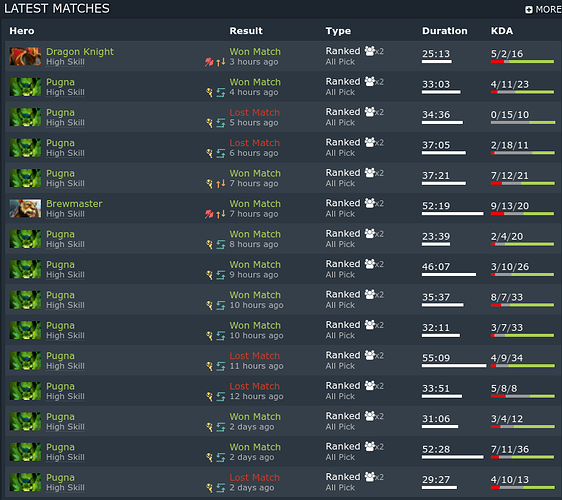The image size is (562, 500).
Task: Open the Dragon Knight hero link
Action: pyautogui.click(x=80, y=52)
